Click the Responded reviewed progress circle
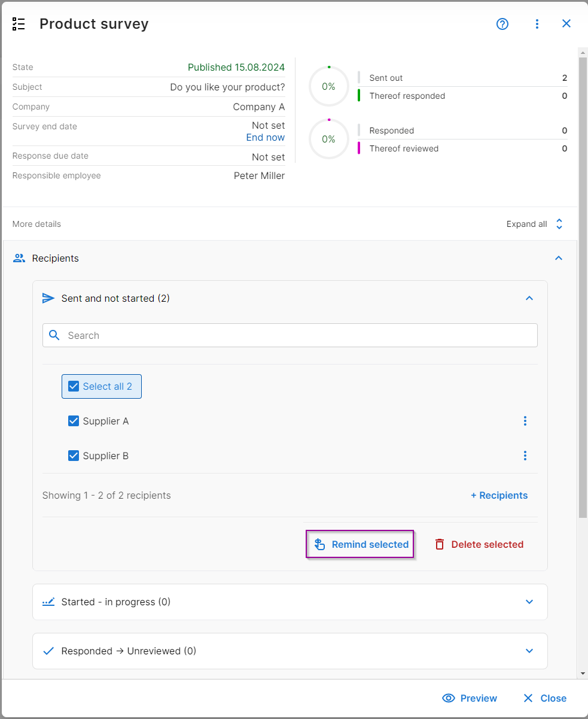Viewport: 588px width, 719px height. point(328,139)
